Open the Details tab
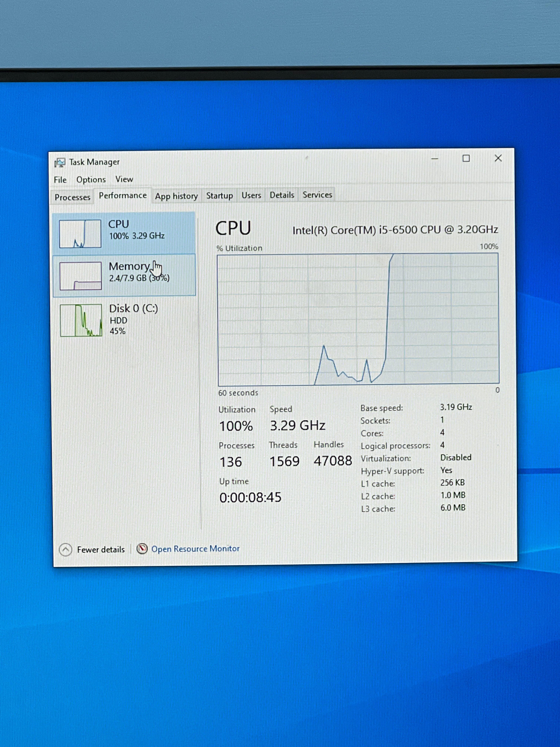The image size is (560, 747). point(282,195)
